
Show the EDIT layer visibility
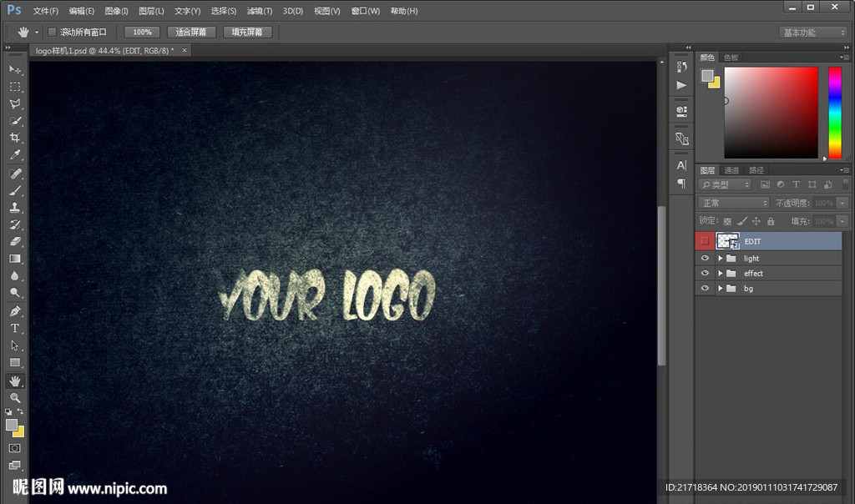(706, 241)
